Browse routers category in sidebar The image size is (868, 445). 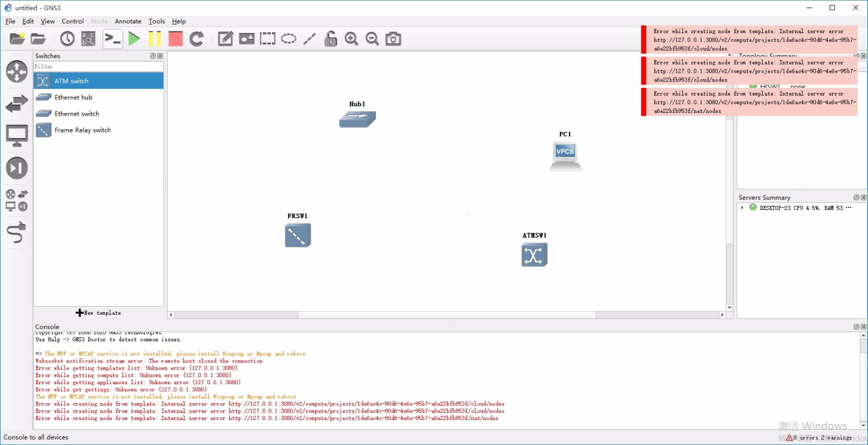[16, 71]
